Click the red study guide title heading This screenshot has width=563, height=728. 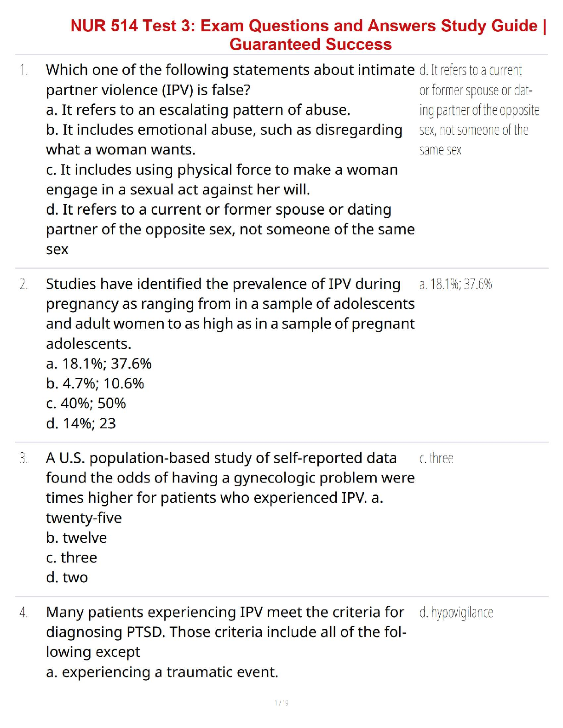pyautogui.click(x=309, y=35)
